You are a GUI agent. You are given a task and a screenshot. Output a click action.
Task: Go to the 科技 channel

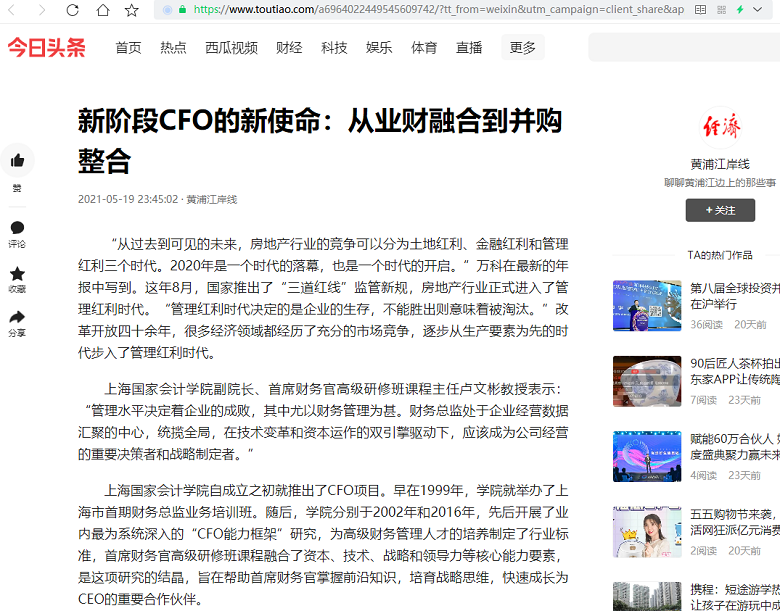pyautogui.click(x=334, y=48)
